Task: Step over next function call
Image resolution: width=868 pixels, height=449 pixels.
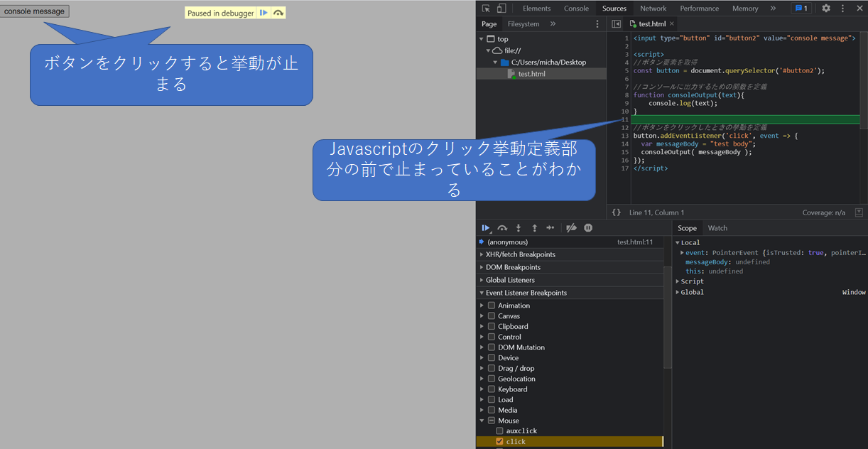Action: [502, 228]
